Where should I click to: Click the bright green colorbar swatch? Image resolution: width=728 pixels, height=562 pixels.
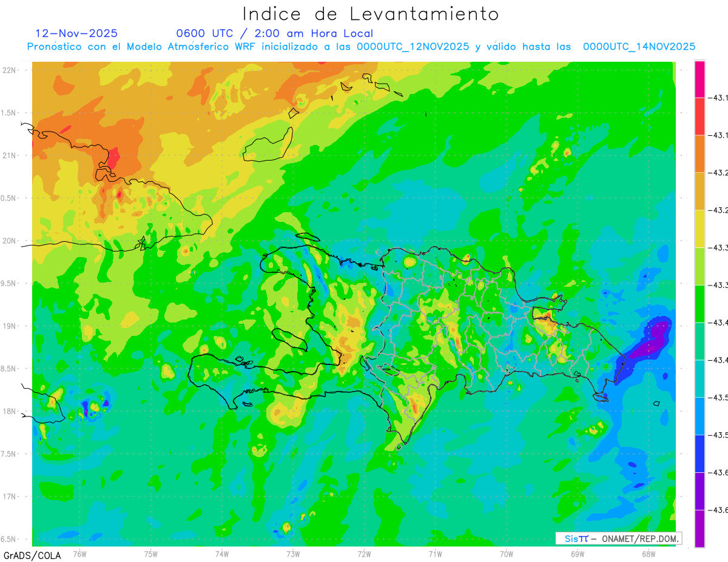(699, 304)
